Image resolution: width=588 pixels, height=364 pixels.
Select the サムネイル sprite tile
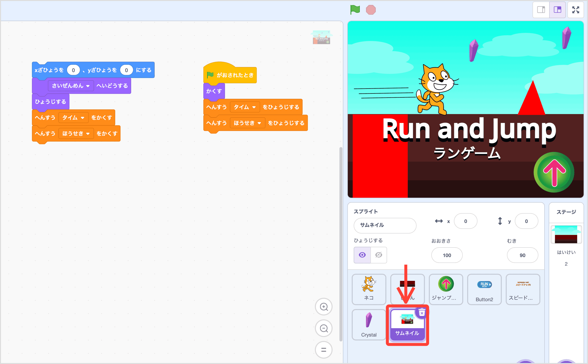(407, 325)
